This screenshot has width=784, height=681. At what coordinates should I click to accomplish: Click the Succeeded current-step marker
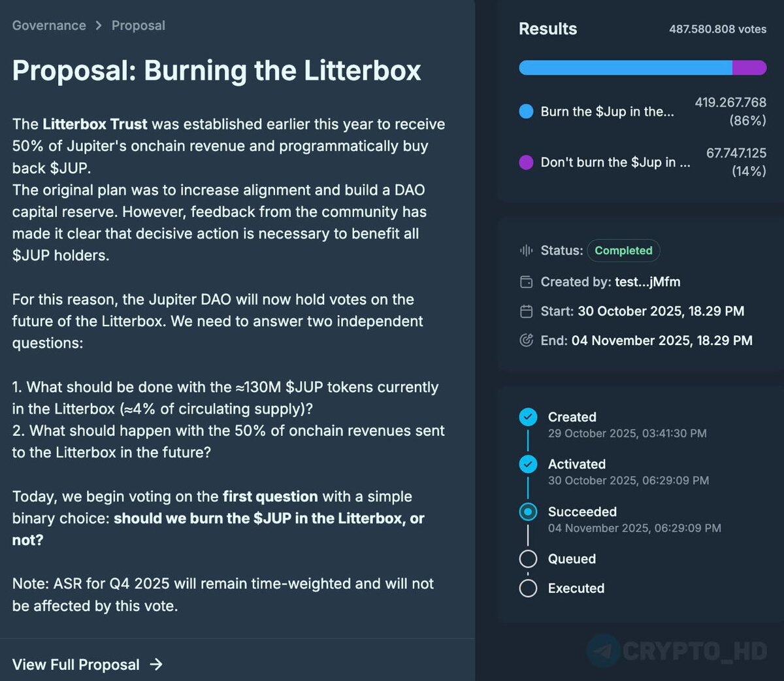(528, 512)
